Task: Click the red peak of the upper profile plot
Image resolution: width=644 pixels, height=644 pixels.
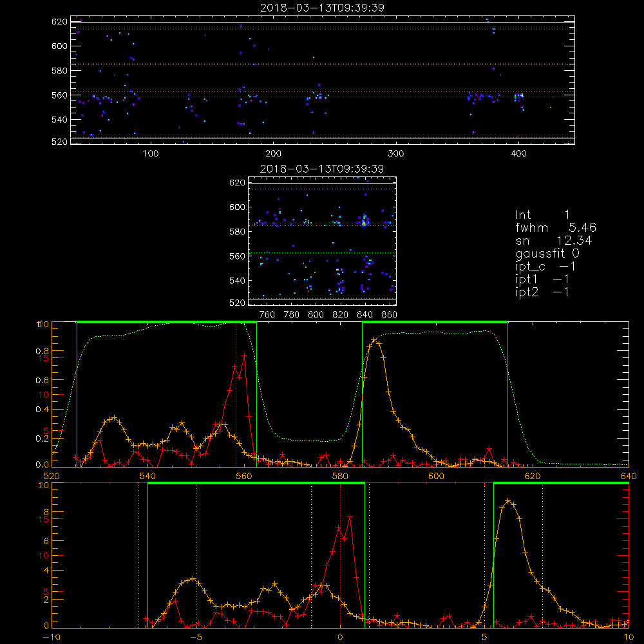Action: tap(244, 356)
